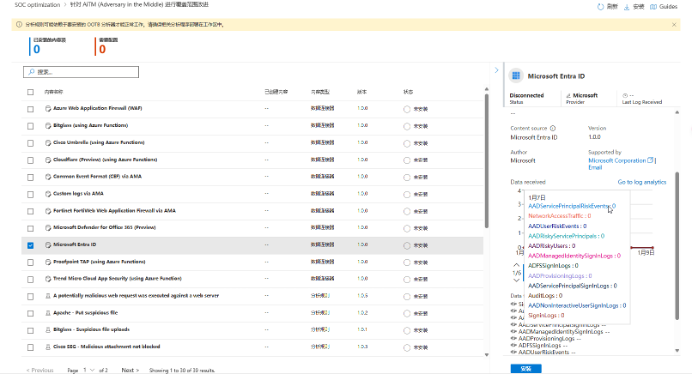
Task: Check the Bitglass (using Azure Functions) row
Action: point(30,126)
